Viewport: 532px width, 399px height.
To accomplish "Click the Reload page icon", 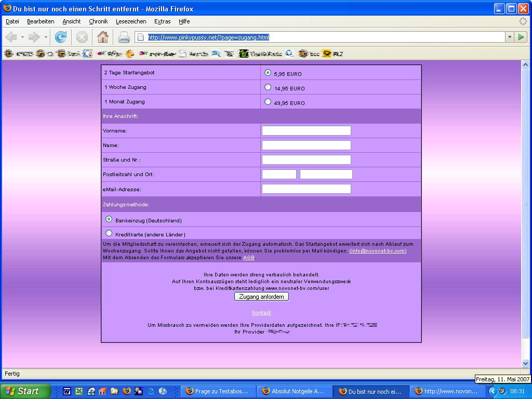I will [x=61, y=37].
